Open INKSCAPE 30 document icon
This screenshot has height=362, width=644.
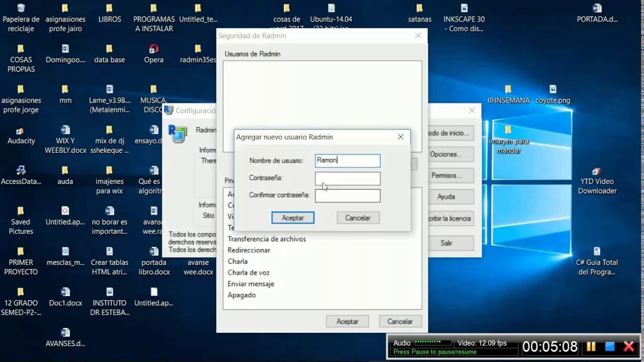464,18
